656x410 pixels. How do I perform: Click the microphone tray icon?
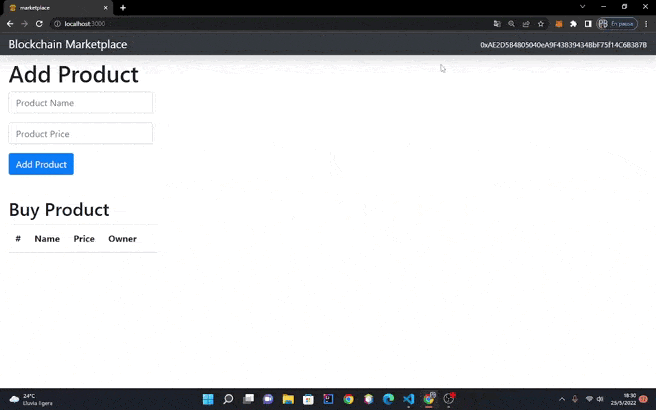click(x=575, y=399)
